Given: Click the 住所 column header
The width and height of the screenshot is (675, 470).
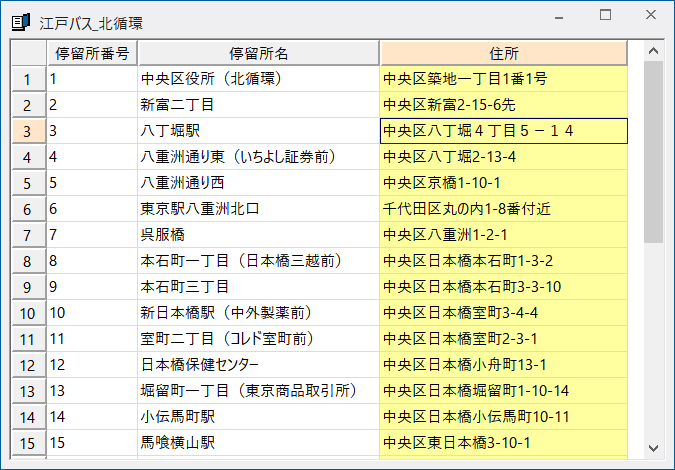Looking at the screenshot, I should pos(503,52).
